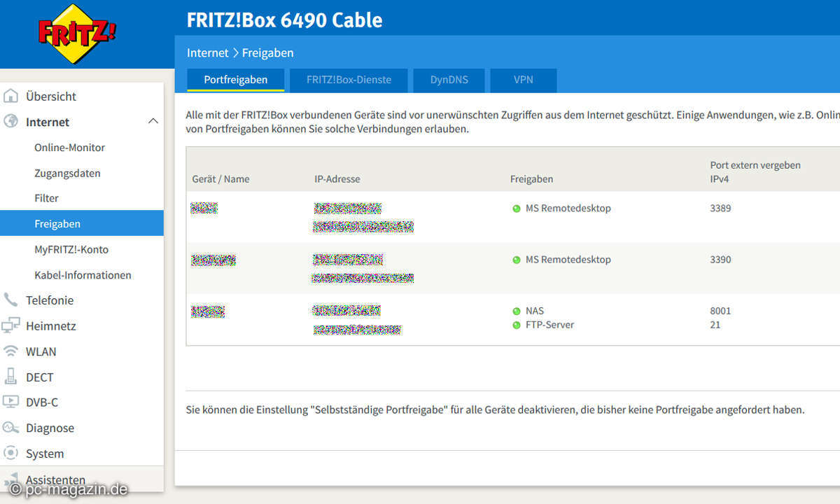Collapse the Internet menu chevron

pyautogui.click(x=153, y=122)
